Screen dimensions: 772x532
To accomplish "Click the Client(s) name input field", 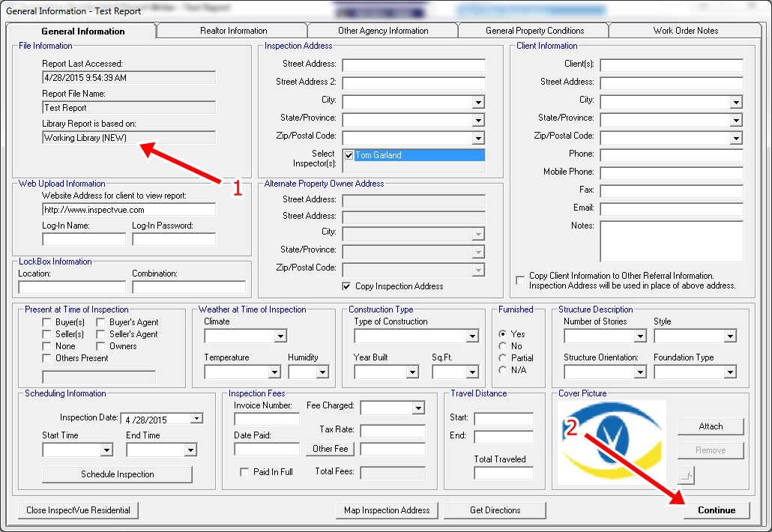I will (x=672, y=65).
